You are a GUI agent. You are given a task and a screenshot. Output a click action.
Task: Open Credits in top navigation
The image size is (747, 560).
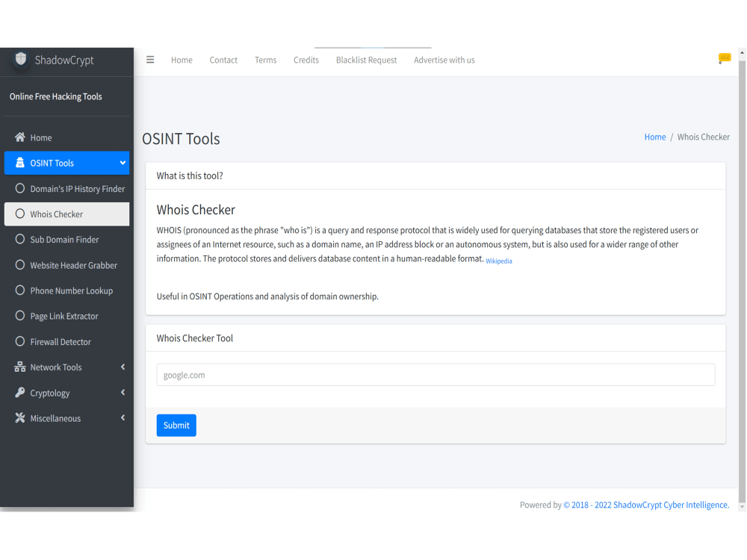click(x=306, y=60)
